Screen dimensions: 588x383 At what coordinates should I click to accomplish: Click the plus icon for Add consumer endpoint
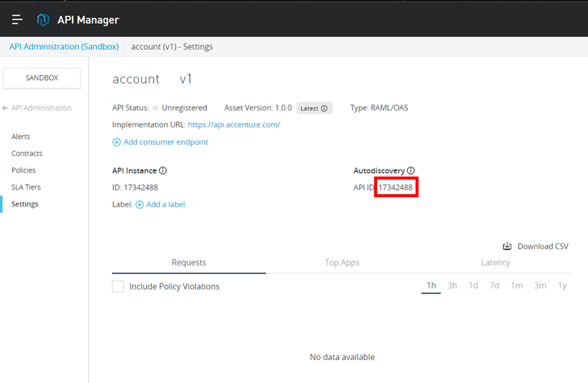(117, 142)
